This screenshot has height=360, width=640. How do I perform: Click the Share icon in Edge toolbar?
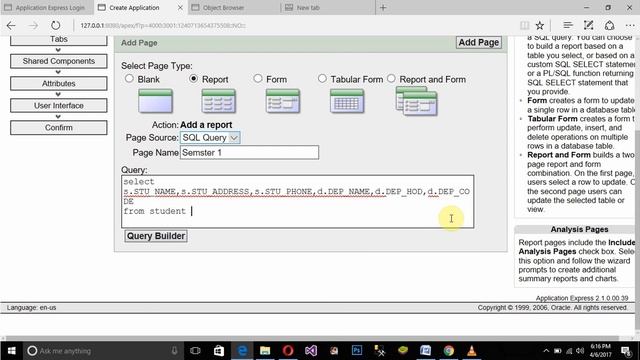609,25
